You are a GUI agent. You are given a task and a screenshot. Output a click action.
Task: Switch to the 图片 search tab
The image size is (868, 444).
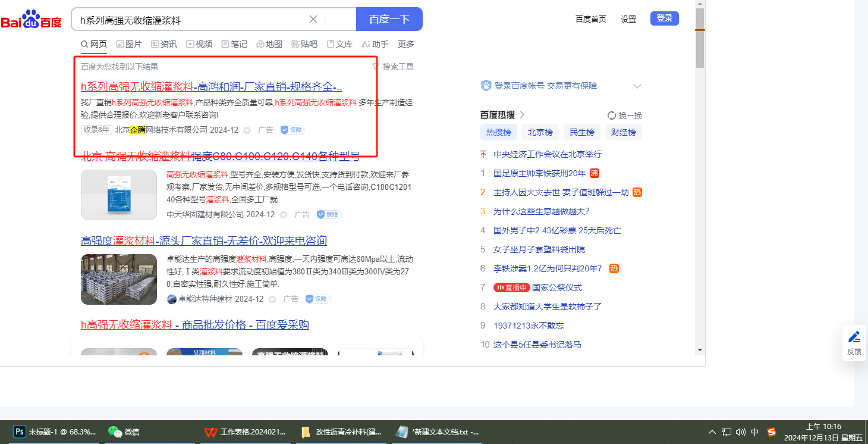point(128,44)
